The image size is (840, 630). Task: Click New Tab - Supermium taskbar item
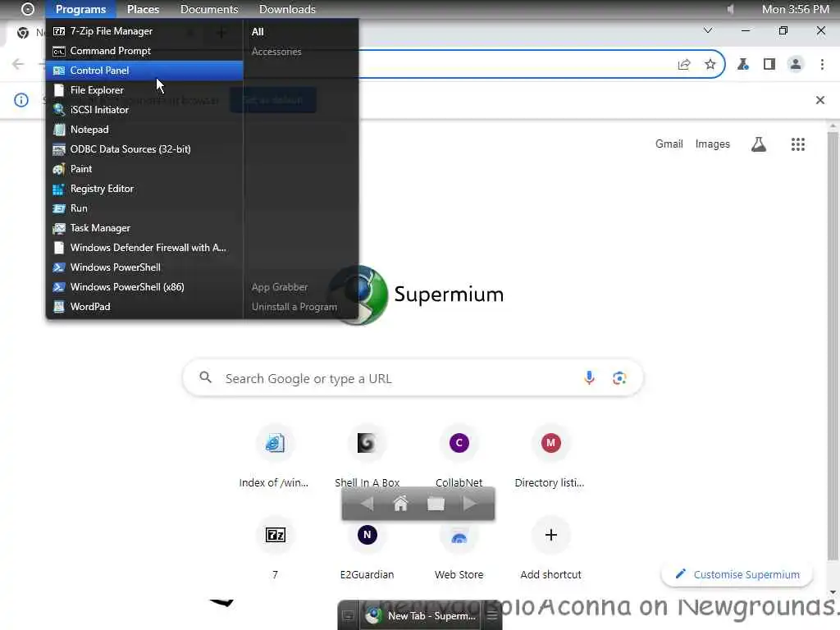pos(421,615)
